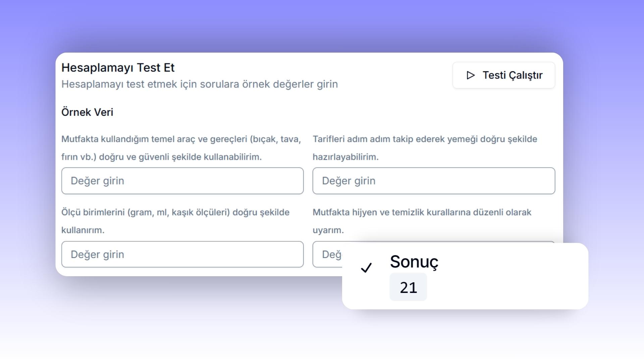Click the Sonuç heading text

(x=414, y=262)
